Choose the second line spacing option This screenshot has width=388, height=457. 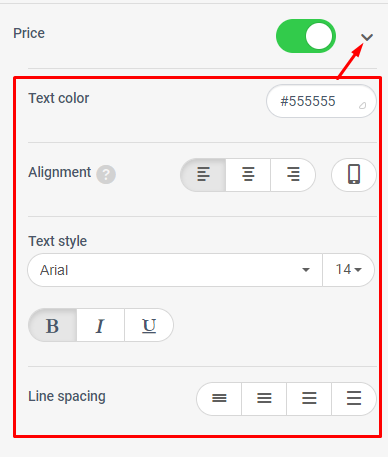(x=264, y=399)
